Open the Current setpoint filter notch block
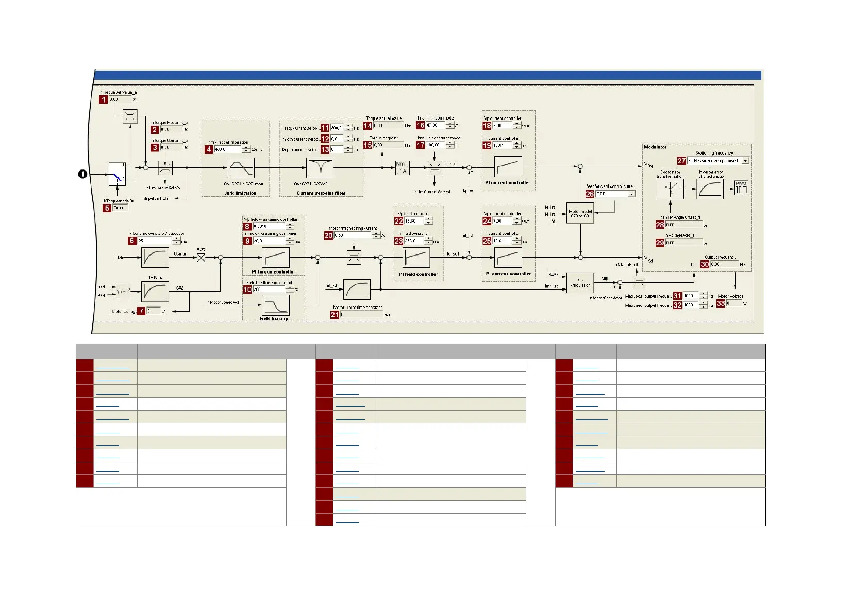The width and height of the screenshot is (868, 613). point(320,168)
